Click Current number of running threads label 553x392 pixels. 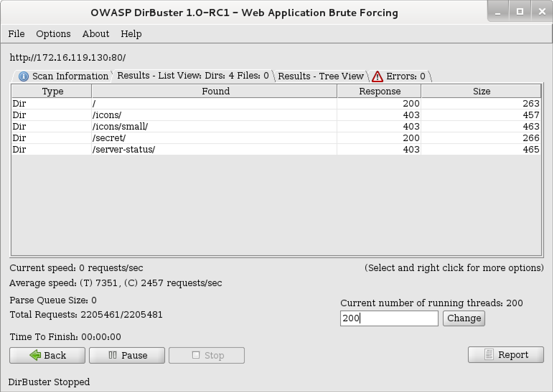[x=431, y=303]
